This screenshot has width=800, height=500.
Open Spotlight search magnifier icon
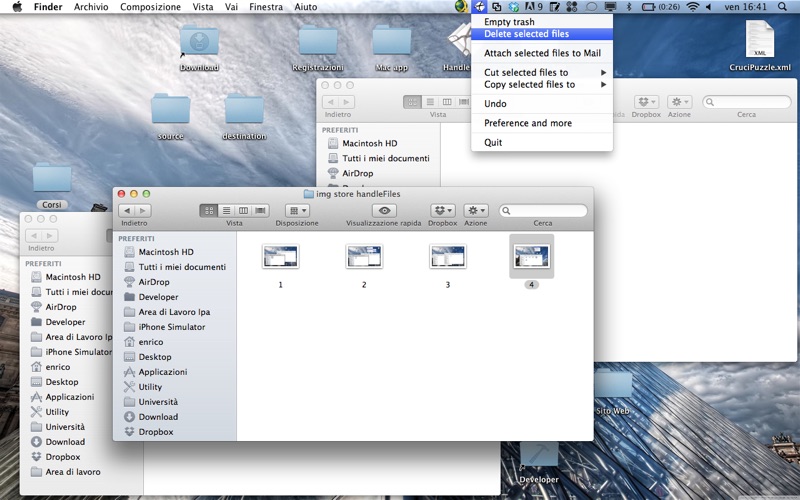[x=782, y=7]
